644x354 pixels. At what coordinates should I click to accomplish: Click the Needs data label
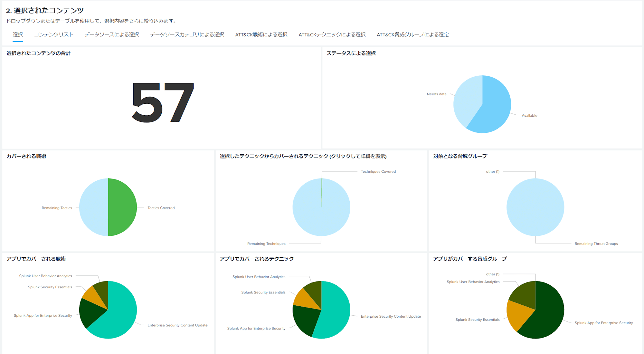437,94
